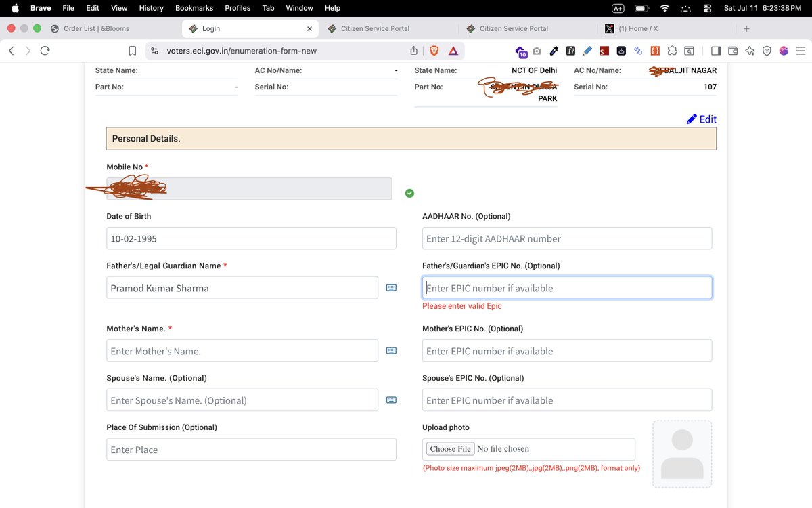Open the font finder f? extension
Viewport: 812px width, 508px height.
pos(570,51)
